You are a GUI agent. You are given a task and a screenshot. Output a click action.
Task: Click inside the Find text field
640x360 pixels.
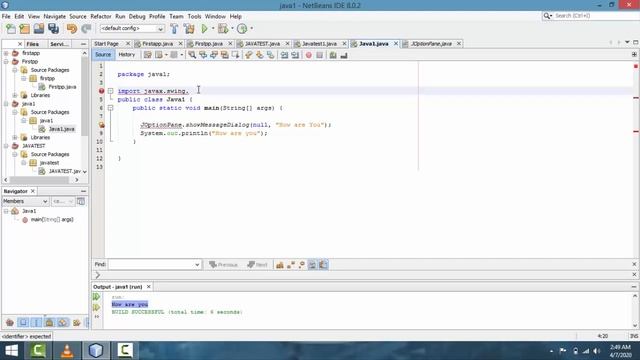pos(151,264)
